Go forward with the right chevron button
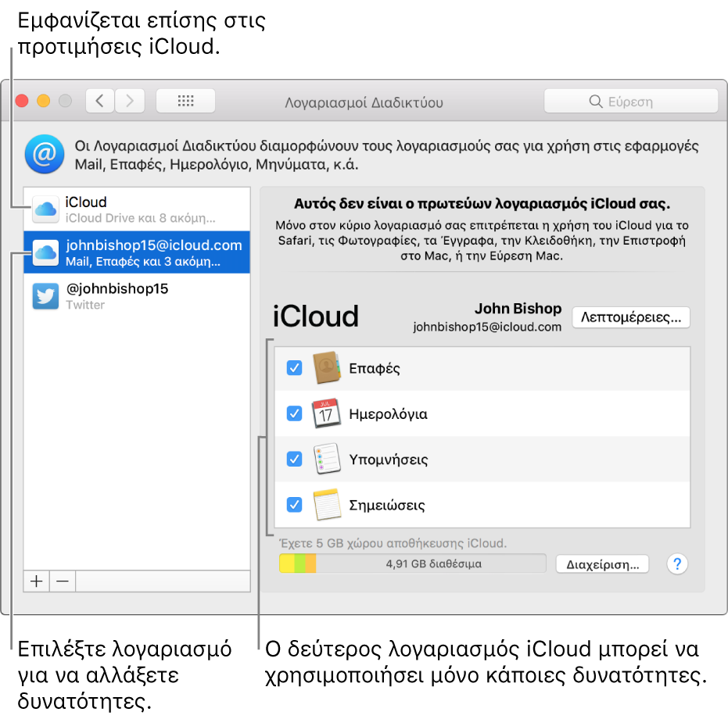The height and width of the screenshot is (719, 728). click(130, 101)
